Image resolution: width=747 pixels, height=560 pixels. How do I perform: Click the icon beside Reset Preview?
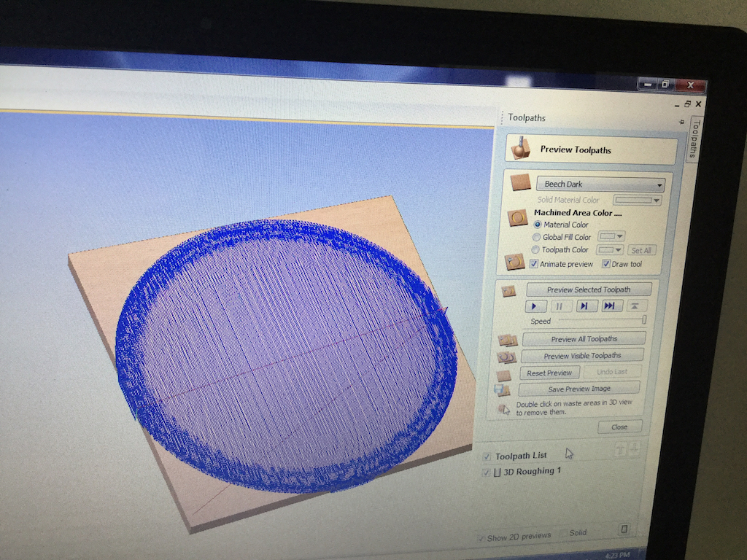tap(503, 376)
